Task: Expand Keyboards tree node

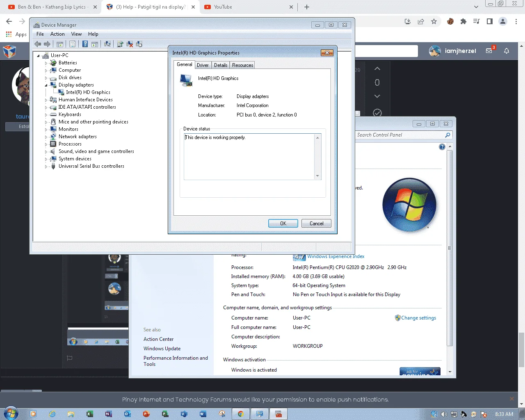Action: [46, 115]
